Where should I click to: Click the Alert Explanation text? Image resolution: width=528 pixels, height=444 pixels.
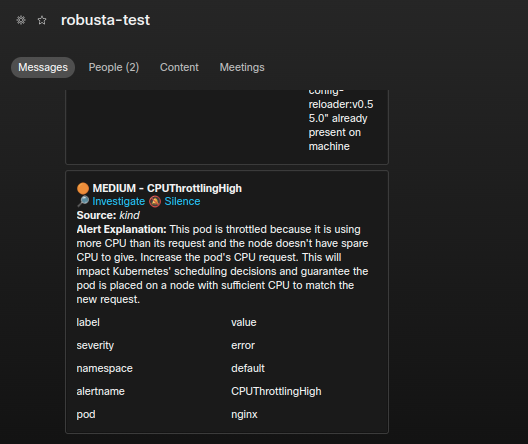[222, 264]
